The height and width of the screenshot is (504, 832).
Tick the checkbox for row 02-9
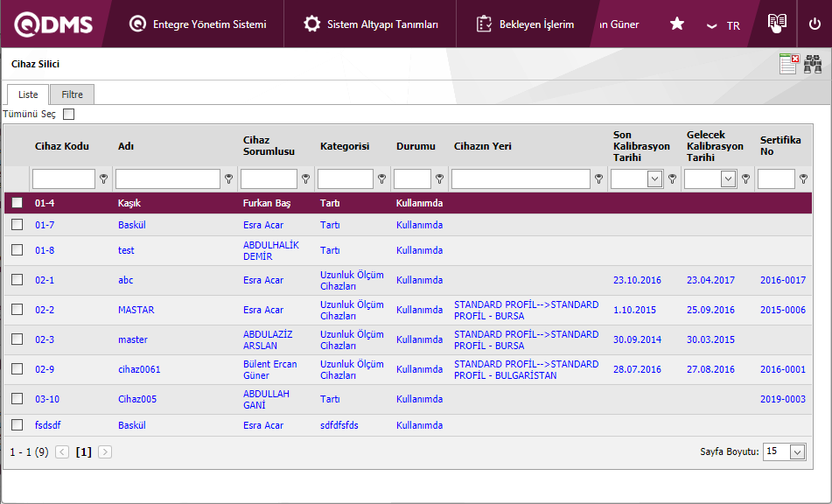17,369
